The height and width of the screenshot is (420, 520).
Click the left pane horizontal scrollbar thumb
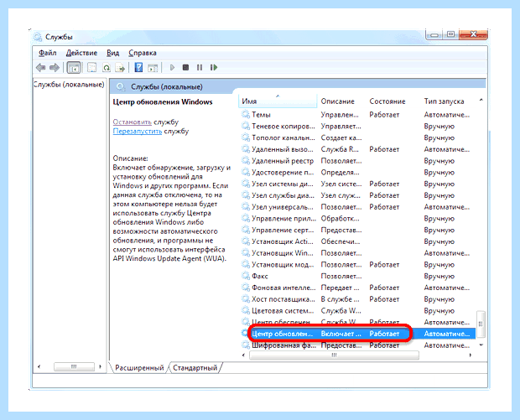click(x=74, y=366)
